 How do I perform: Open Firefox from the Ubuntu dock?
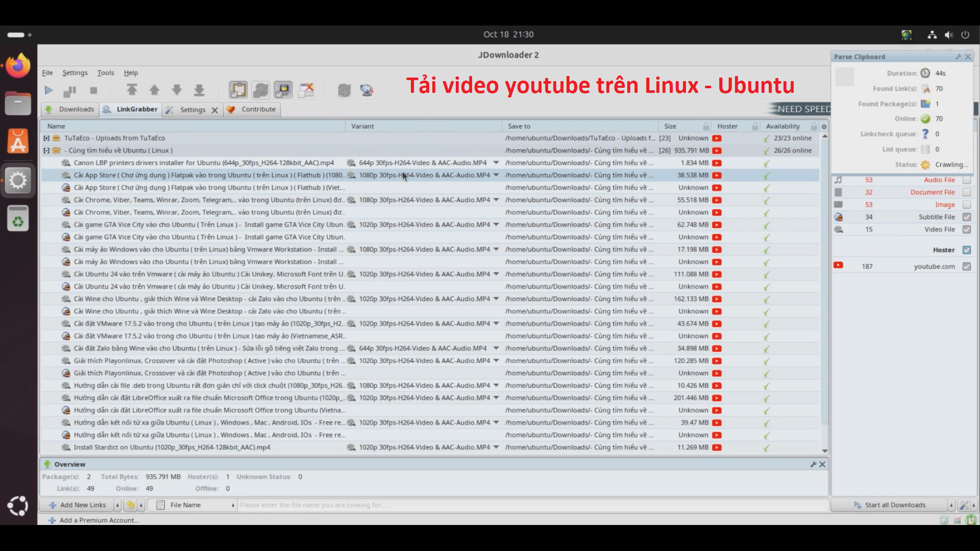point(18,65)
